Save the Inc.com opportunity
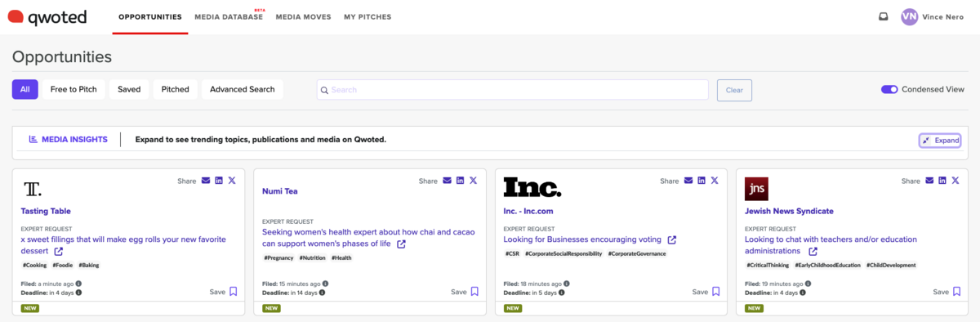 (706, 292)
